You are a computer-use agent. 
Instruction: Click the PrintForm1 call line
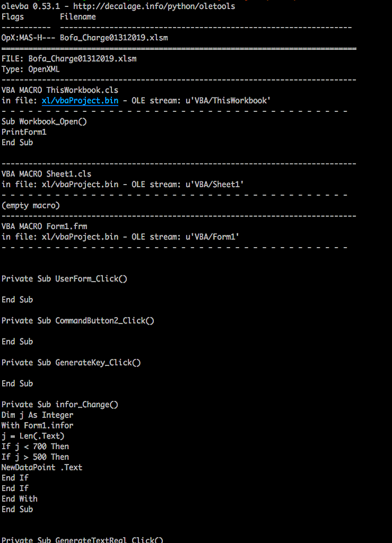pyautogui.click(x=24, y=132)
